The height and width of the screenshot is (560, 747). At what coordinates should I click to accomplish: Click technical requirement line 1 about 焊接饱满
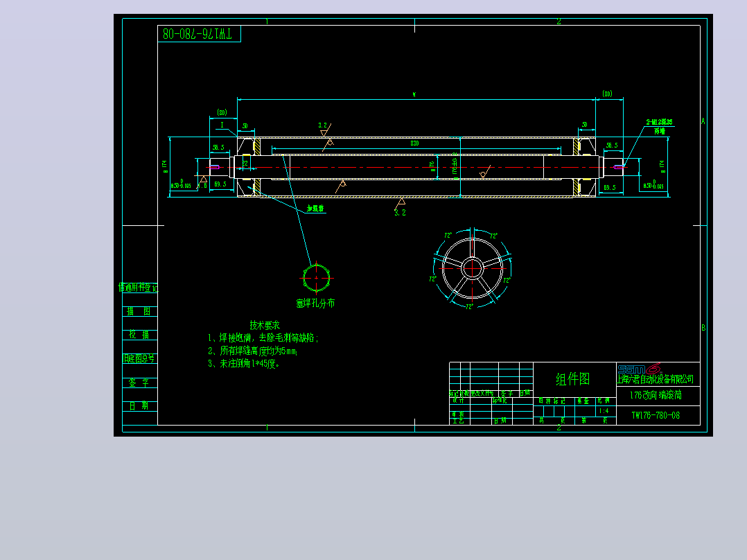click(x=263, y=338)
